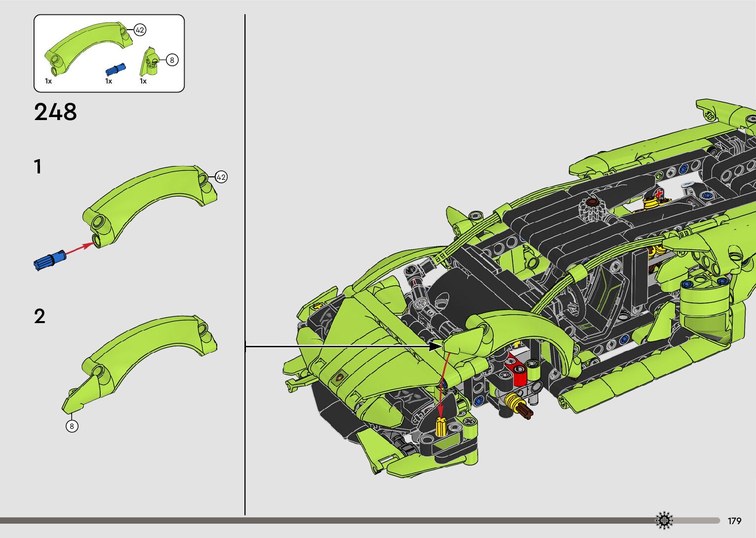Click the black arrowhead pointing at the wheel arch

[435, 346]
